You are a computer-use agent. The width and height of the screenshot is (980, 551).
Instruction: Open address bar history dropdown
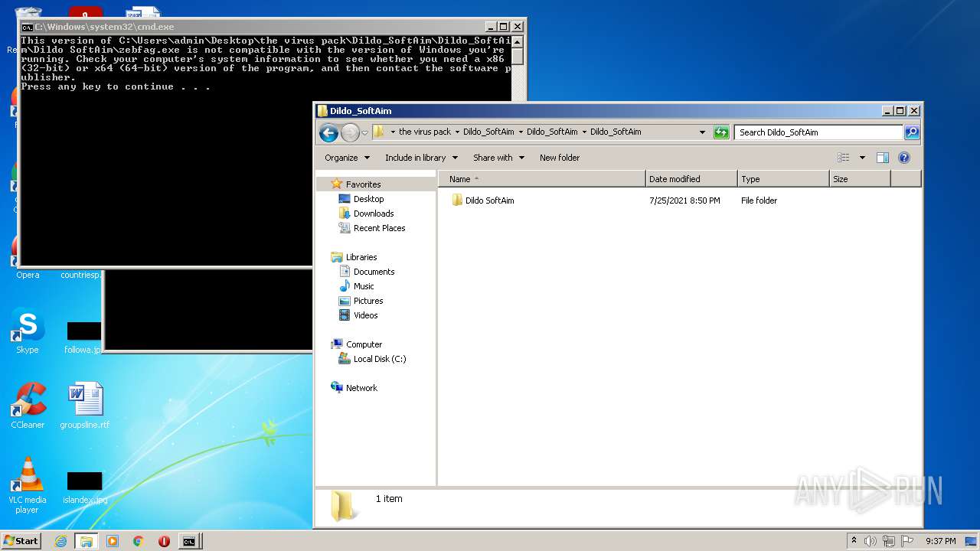click(702, 132)
